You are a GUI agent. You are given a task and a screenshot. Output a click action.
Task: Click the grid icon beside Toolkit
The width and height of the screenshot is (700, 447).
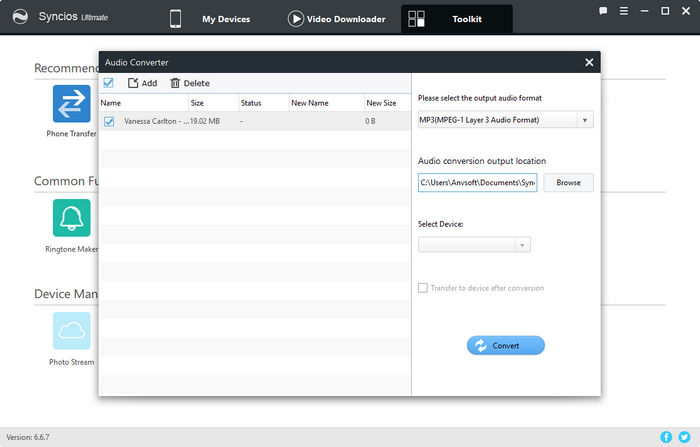(417, 19)
